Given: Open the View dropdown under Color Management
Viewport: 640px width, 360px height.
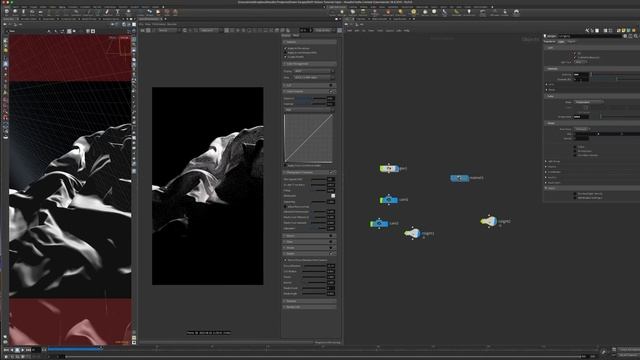Looking at the screenshot, I should click(313, 77).
